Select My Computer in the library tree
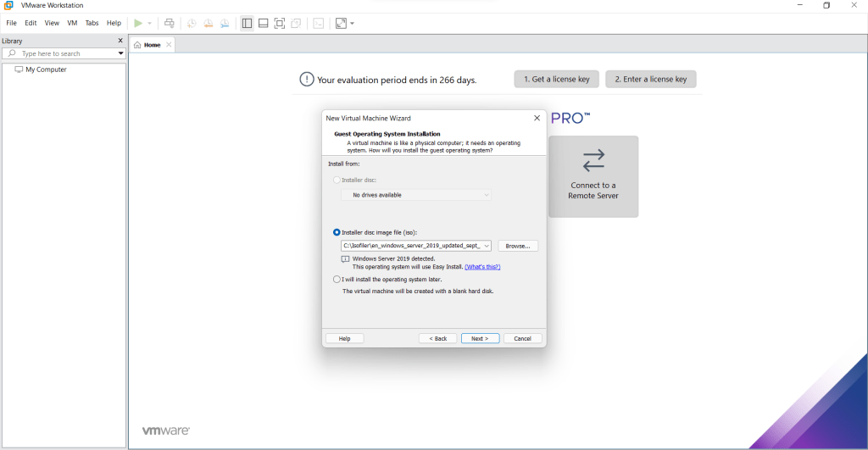The width and height of the screenshot is (868, 450). 46,69
